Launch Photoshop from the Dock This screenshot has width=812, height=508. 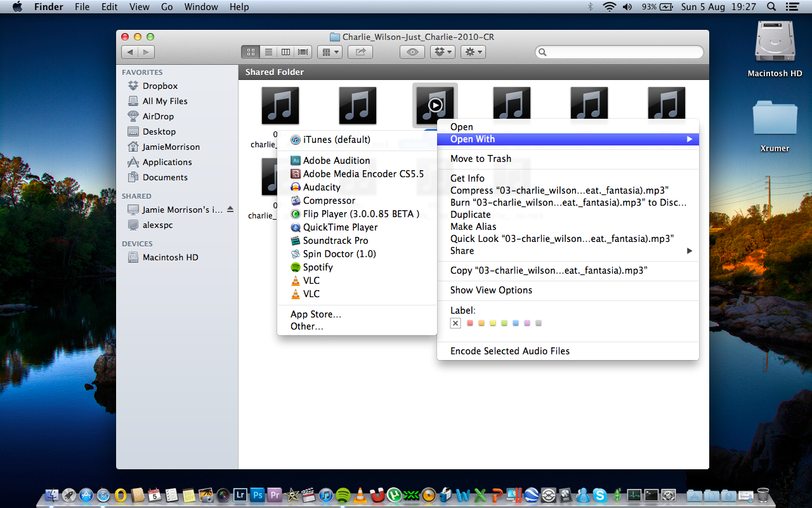pos(257,495)
